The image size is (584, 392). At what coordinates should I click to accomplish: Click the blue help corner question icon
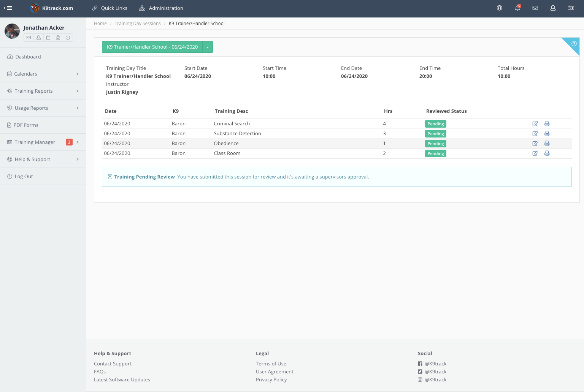574,44
